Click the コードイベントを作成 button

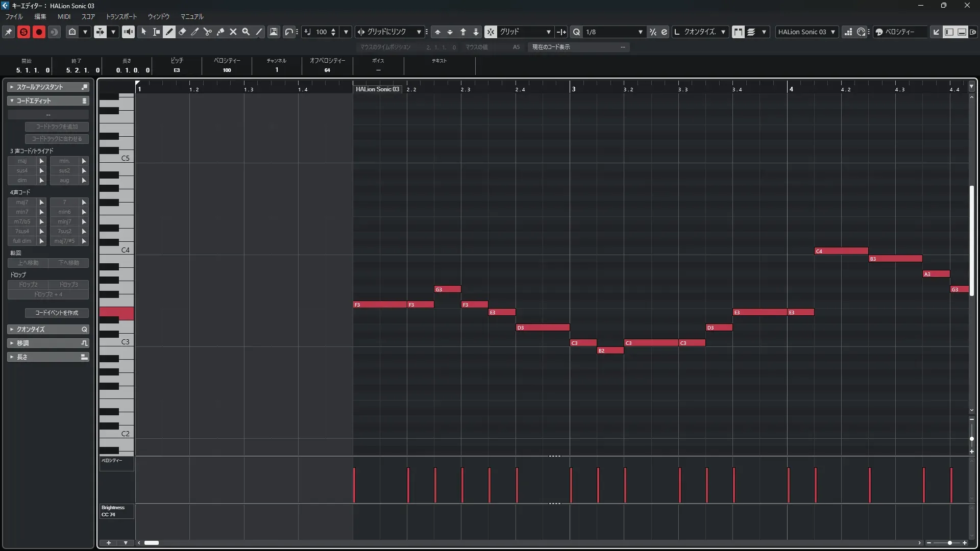tap(57, 313)
